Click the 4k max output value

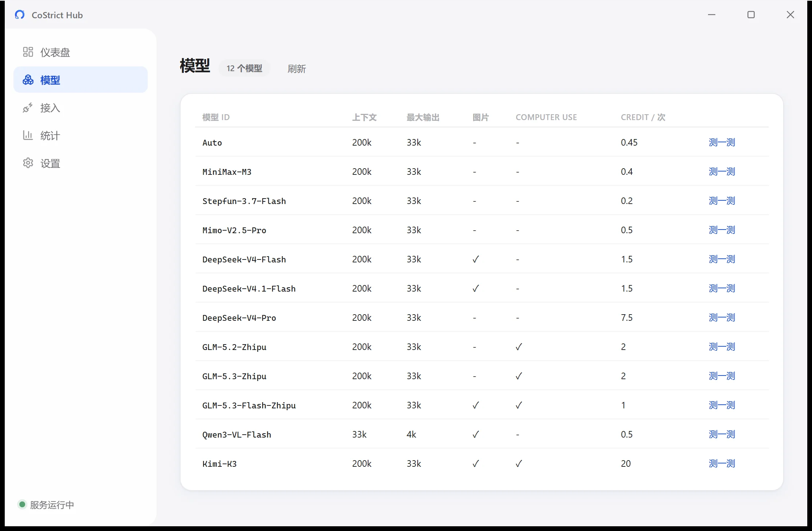point(411,434)
